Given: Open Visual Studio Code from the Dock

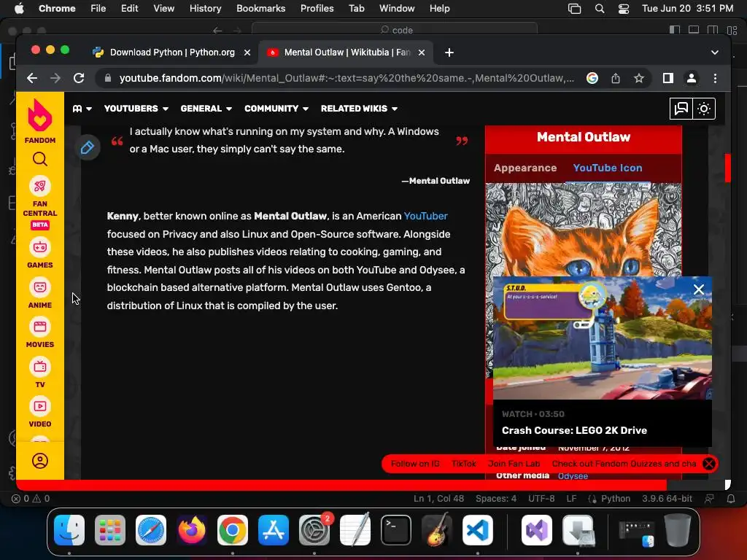Looking at the screenshot, I should coord(477,530).
